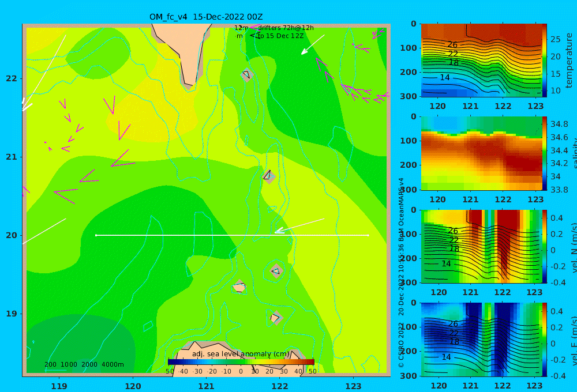577x392 pixels.
Task: Click the small island near 21.5E, 22N
Action: click(x=246, y=75)
